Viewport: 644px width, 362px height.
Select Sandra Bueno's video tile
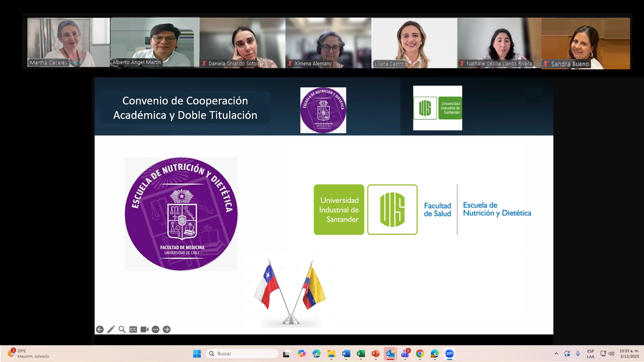tap(586, 44)
